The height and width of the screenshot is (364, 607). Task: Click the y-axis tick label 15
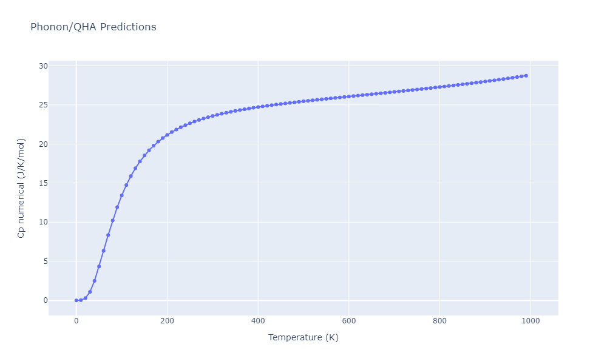pyautogui.click(x=43, y=183)
